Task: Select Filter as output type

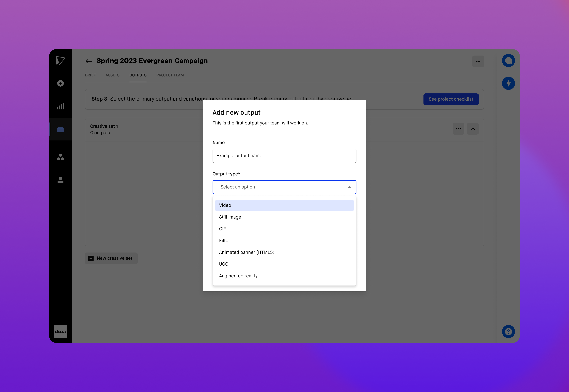Action: (284, 241)
